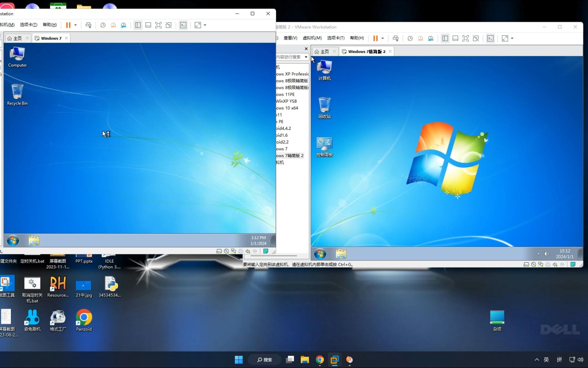Select 格式工厂 desktop shortcut

58,320
